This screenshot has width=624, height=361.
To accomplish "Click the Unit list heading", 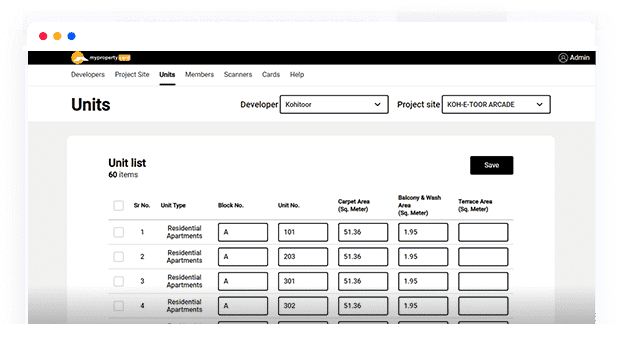I will pos(127,163).
